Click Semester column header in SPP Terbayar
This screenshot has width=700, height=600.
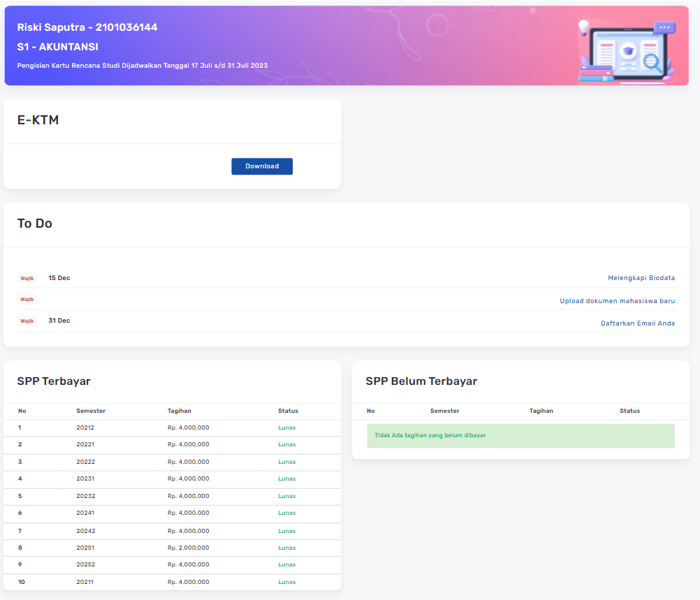click(91, 411)
